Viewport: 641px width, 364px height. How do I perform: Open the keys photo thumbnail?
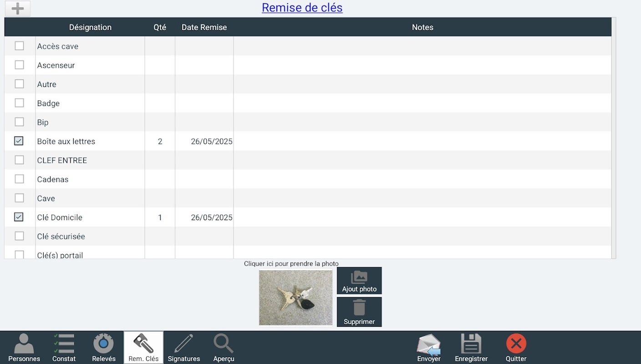pyautogui.click(x=295, y=298)
